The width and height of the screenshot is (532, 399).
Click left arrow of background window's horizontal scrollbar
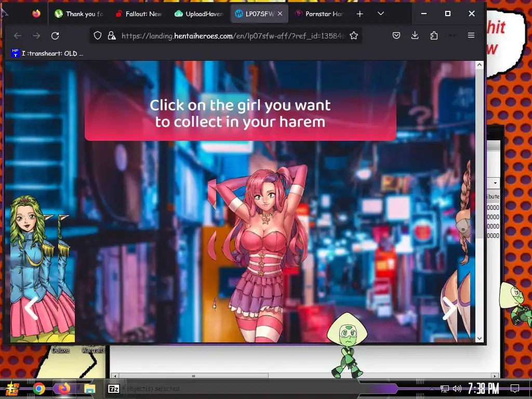click(x=115, y=376)
